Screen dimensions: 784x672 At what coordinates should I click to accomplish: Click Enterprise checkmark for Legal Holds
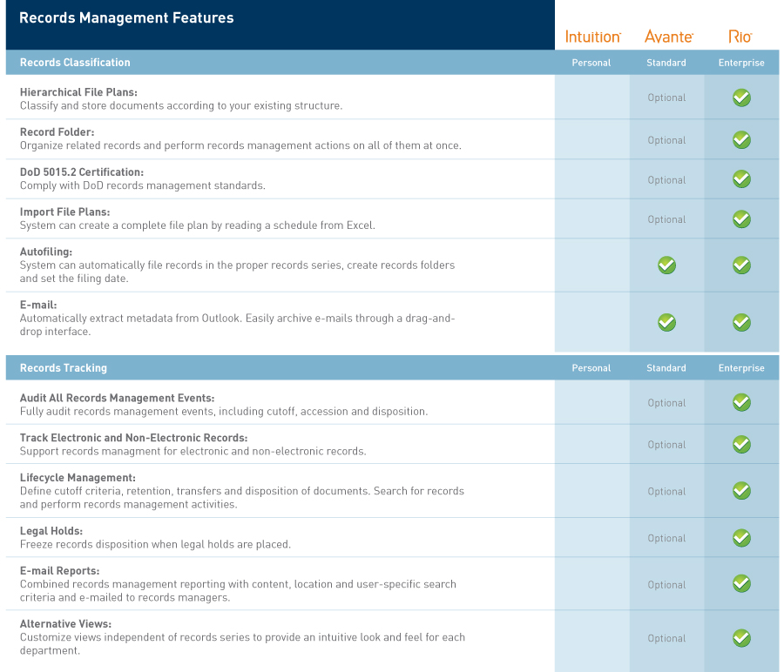click(741, 538)
